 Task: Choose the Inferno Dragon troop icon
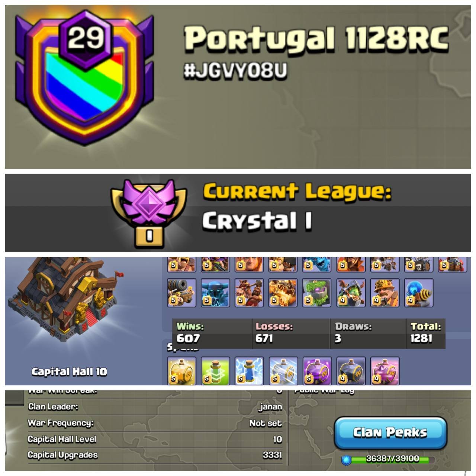pos(283,293)
